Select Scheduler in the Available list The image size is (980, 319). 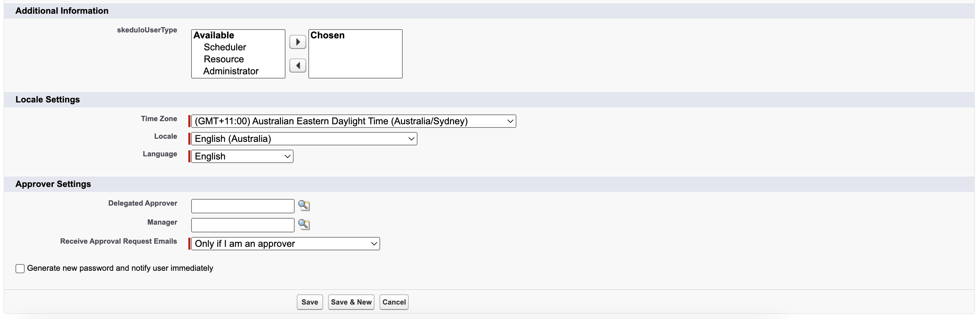[225, 47]
